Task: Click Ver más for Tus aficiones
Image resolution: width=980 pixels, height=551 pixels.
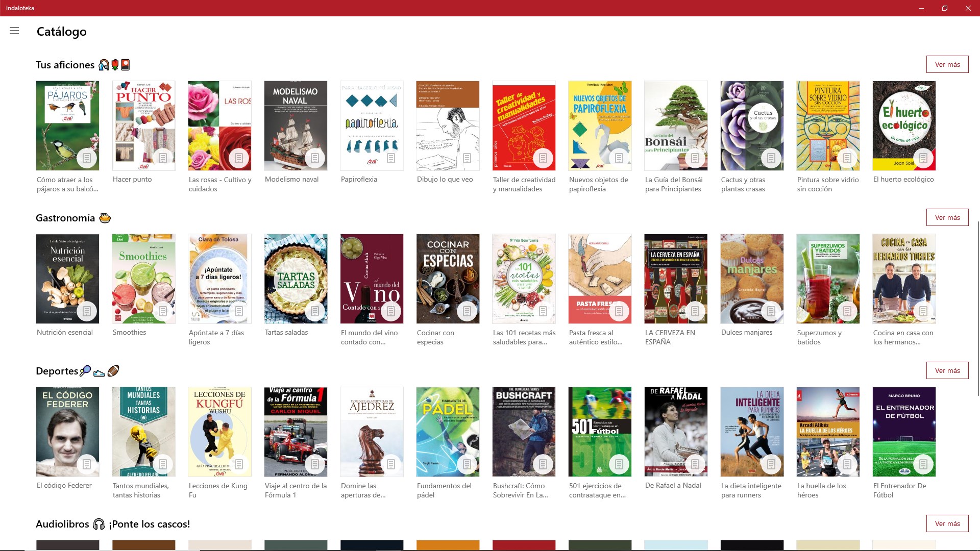Action: [x=947, y=64]
